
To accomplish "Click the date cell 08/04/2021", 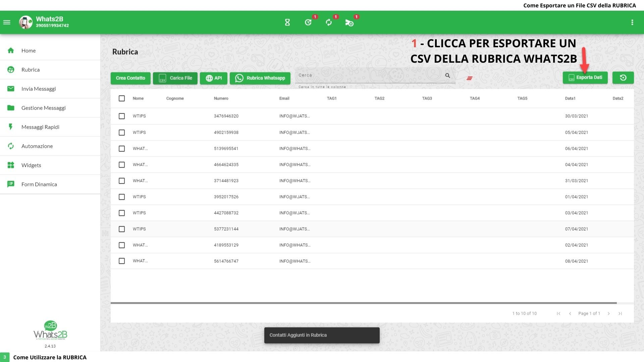I will pyautogui.click(x=577, y=261).
